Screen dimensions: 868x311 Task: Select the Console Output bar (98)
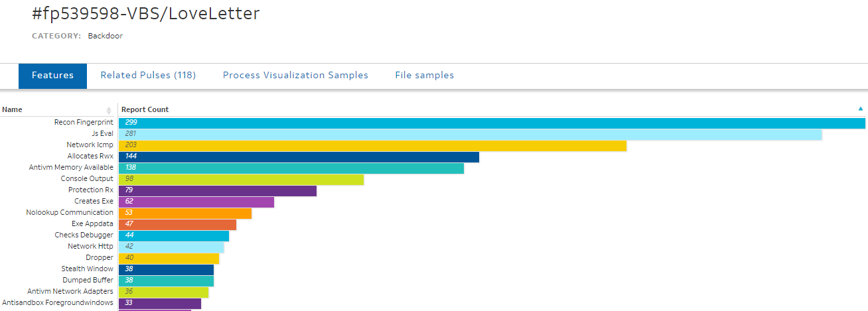[241, 179]
